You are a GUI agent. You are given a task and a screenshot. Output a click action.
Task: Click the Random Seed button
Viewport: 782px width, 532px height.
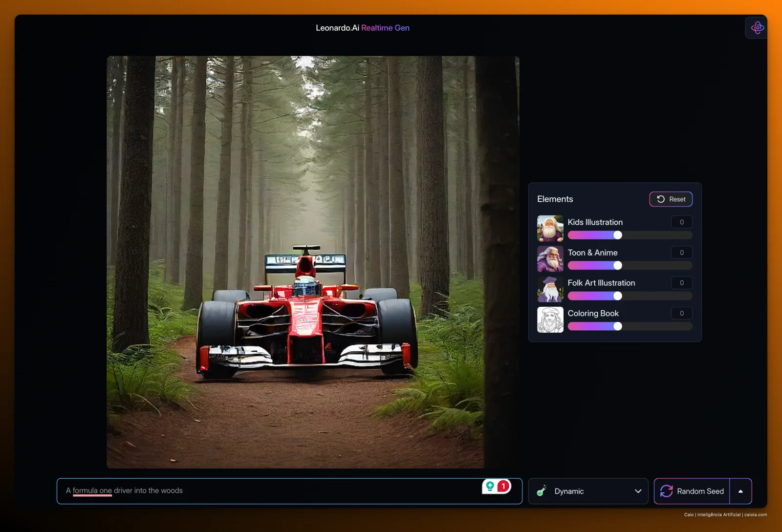click(x=692, y=491)
